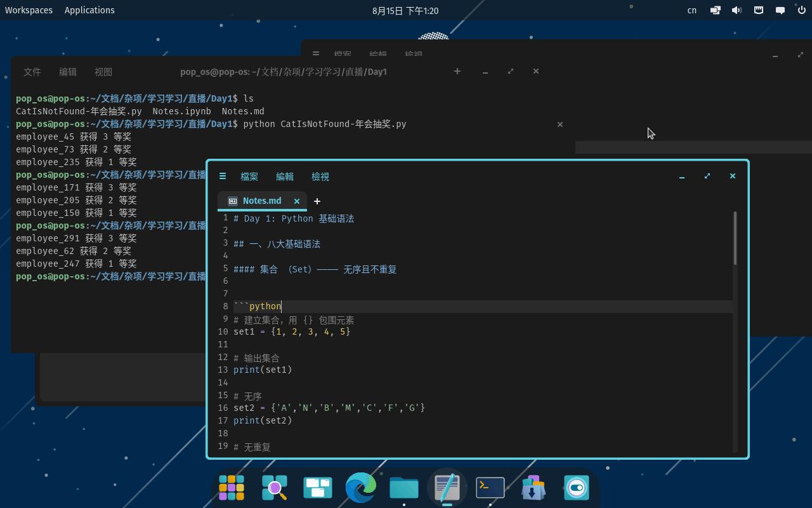The width and height of the screenshot is (812, 508).
Task: Click the terminal window title path
Action: (284, 72)
